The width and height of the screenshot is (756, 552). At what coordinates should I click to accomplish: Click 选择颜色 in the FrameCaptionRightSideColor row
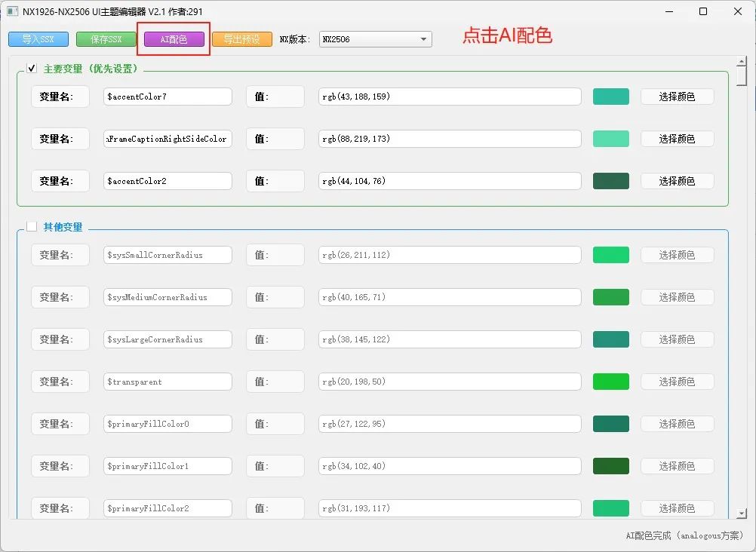click(x=677, y=139)
